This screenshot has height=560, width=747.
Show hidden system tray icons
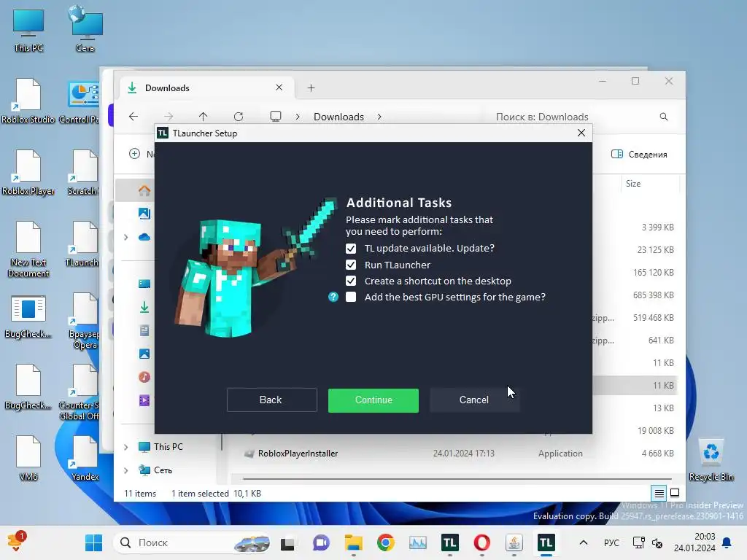pos(584,542)
